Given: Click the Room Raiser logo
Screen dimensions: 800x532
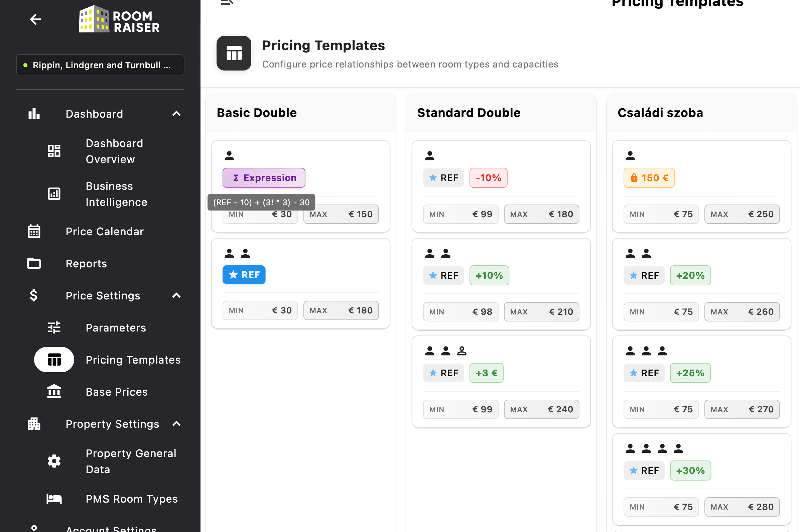Looking at the screenshot, I should click(x=119, y=20).
